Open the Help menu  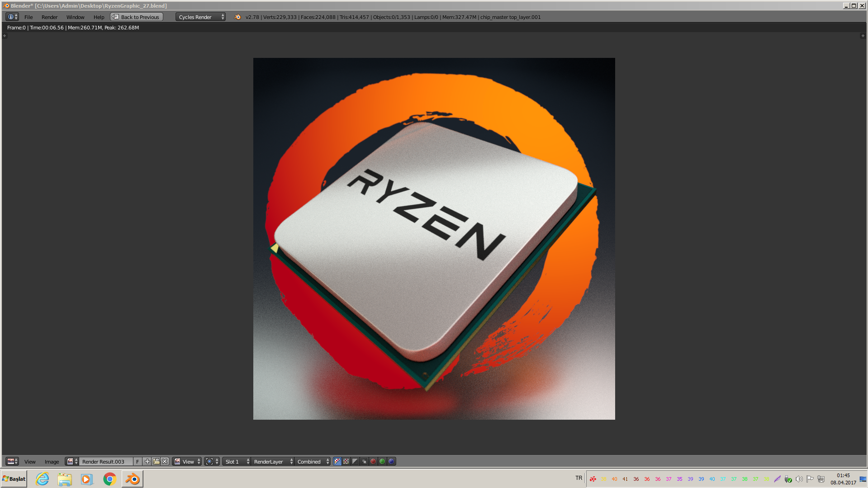99,17
